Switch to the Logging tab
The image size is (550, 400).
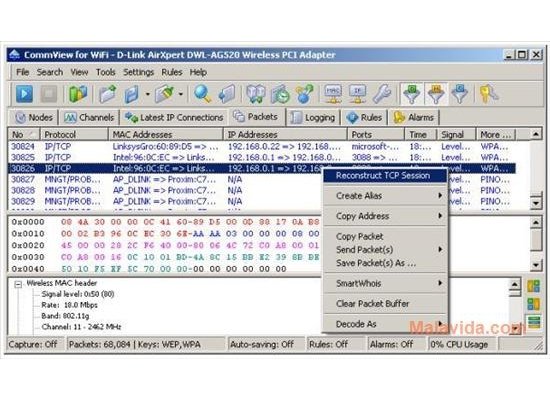pyautogui.click(x=313, y=118)
